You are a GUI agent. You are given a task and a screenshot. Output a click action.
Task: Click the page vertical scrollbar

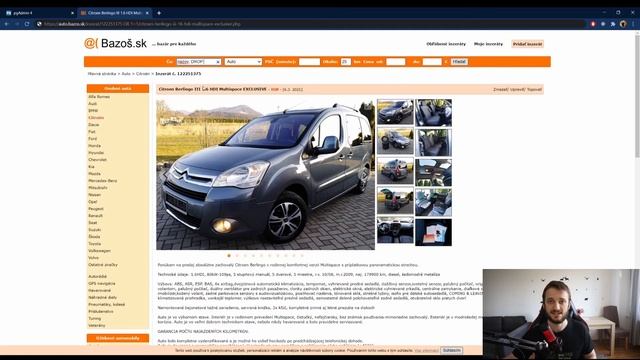pyautogui.click(x=637, y=96)
